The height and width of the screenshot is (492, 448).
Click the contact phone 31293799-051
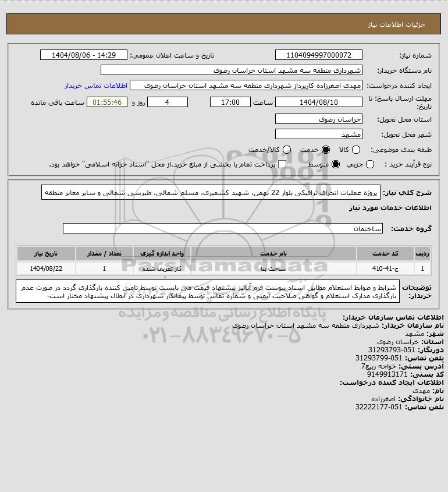[378, 358]
